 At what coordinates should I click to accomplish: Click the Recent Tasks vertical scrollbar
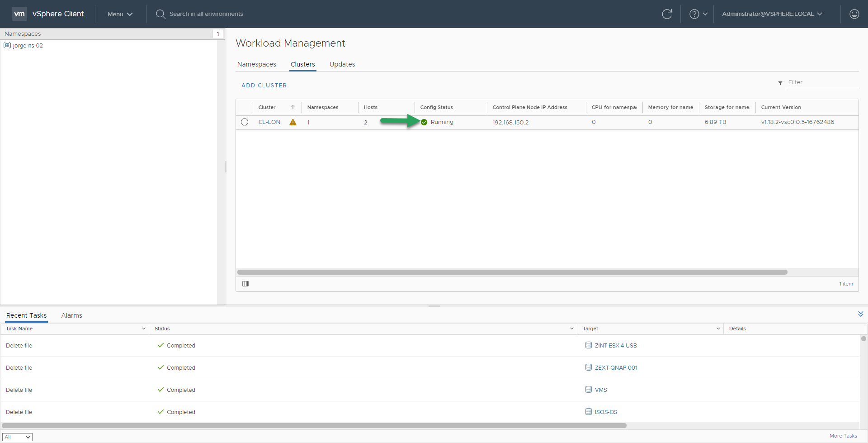pyautogui.click(x=863, y=338)
